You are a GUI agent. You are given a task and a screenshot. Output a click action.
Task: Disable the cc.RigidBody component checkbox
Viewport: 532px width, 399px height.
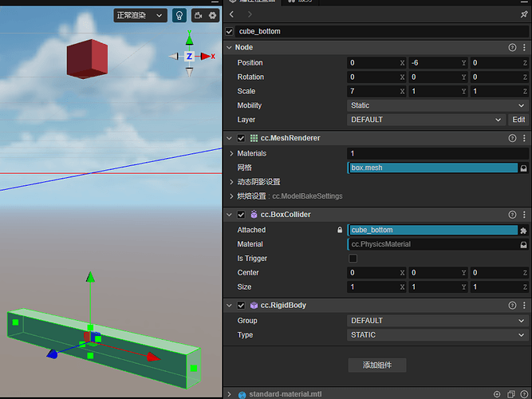(241, 306)
